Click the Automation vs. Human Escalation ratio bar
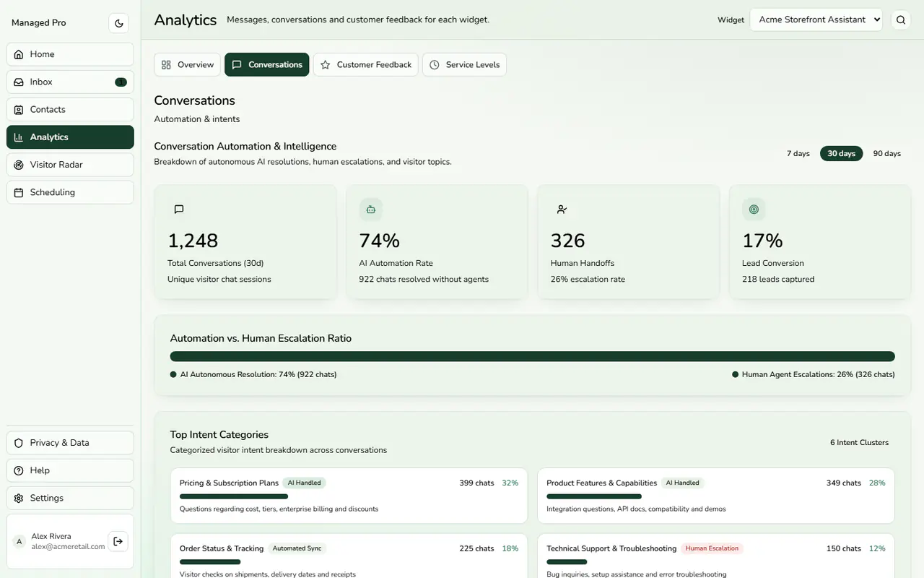The width and height of the screenshot is (924, 578). (532, 356)
